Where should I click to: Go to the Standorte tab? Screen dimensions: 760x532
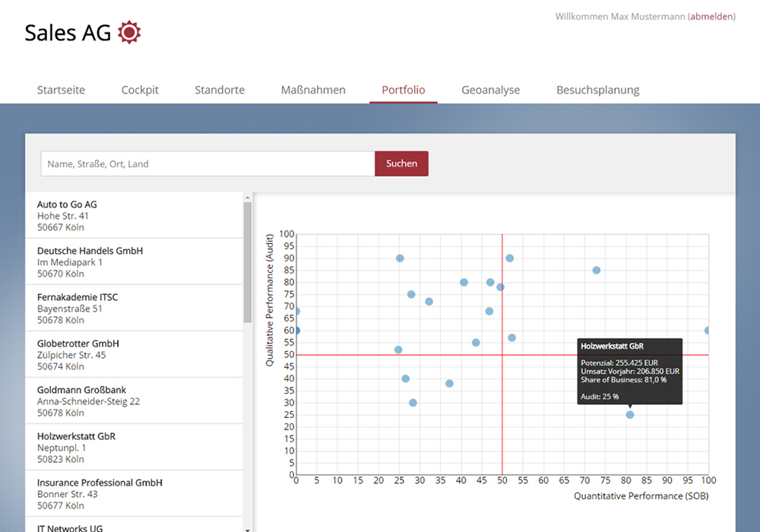[220, 90]
